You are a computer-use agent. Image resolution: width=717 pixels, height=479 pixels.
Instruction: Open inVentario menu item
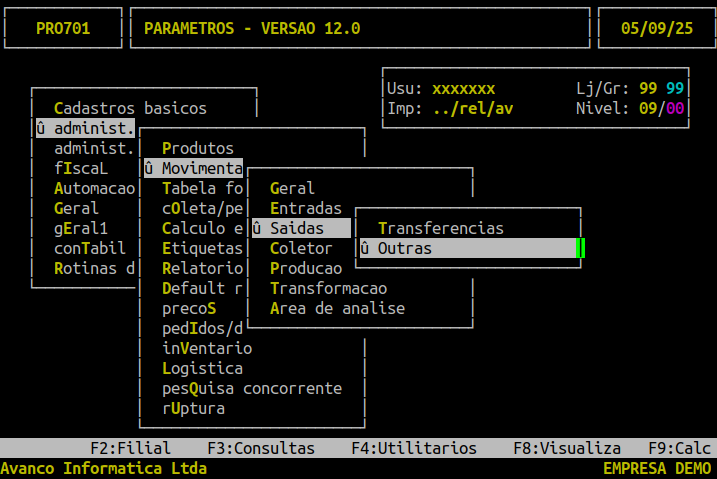(x=207, y=348)
